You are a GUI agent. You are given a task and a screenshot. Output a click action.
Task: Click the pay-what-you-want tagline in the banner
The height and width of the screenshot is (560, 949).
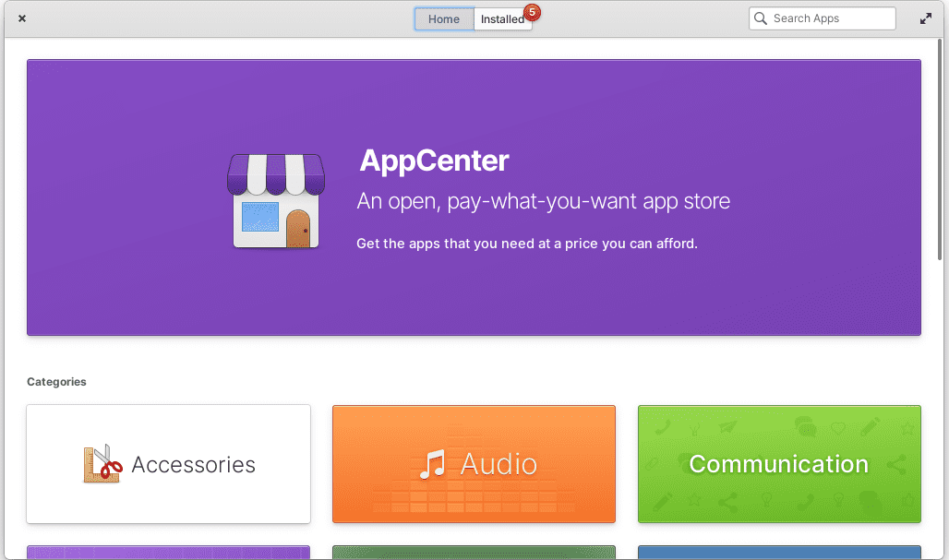(x=543, y=201)
